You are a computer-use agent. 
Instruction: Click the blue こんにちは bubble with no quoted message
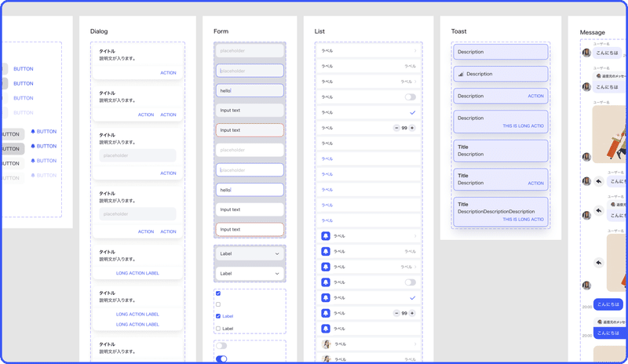click(608, 304)
